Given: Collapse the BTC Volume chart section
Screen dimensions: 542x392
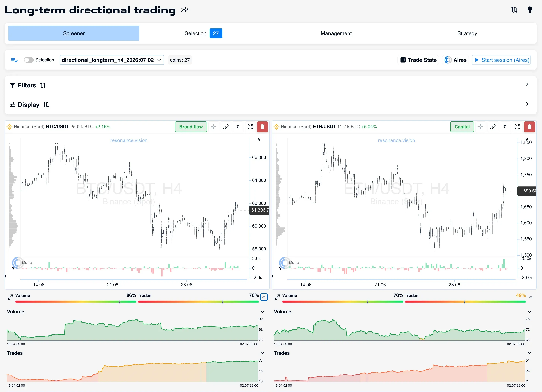Looking at the screenshot, I should 262,312.
